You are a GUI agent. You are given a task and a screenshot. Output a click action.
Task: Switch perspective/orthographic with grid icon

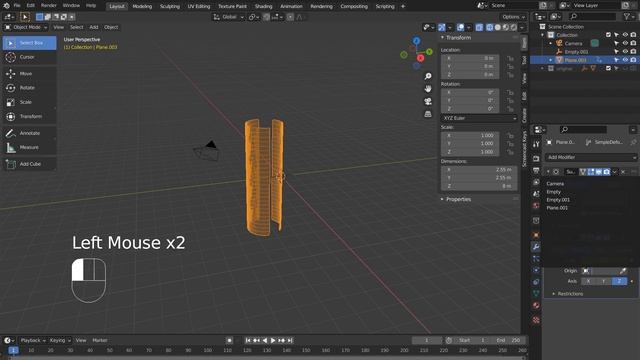tap(428, 114)
